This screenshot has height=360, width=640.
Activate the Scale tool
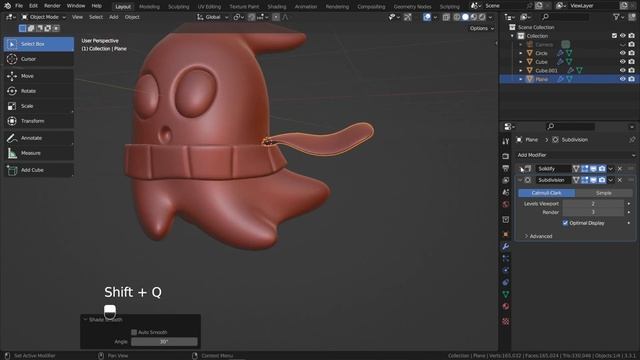click(x=39, y=106)
